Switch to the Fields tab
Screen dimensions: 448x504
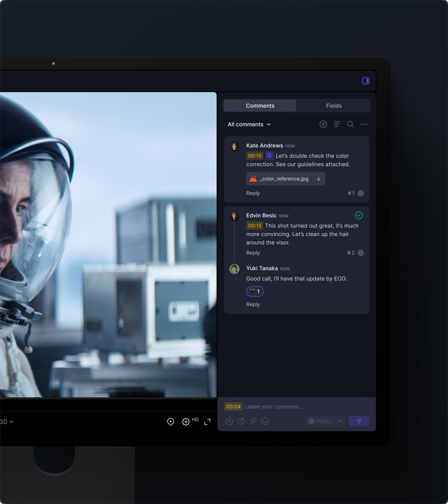334,106
